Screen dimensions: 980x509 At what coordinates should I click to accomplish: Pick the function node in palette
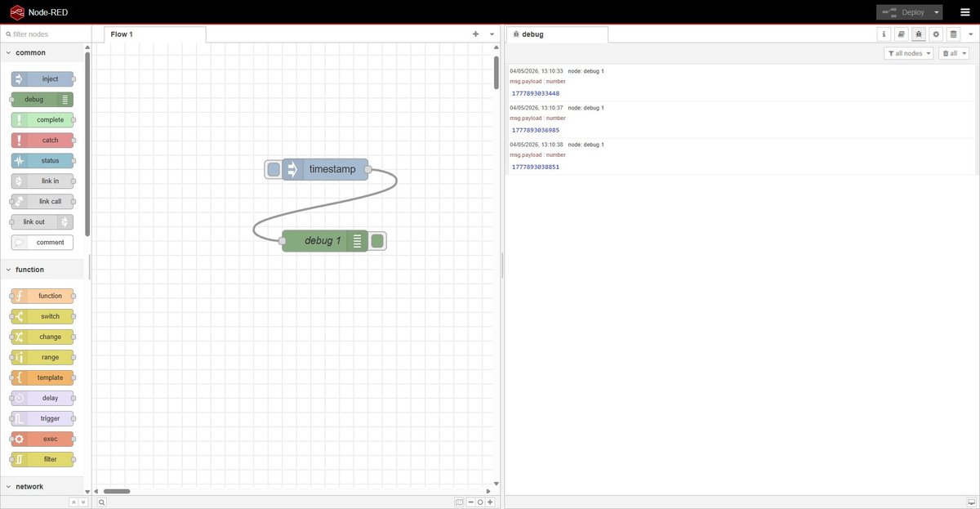(42, 296)
